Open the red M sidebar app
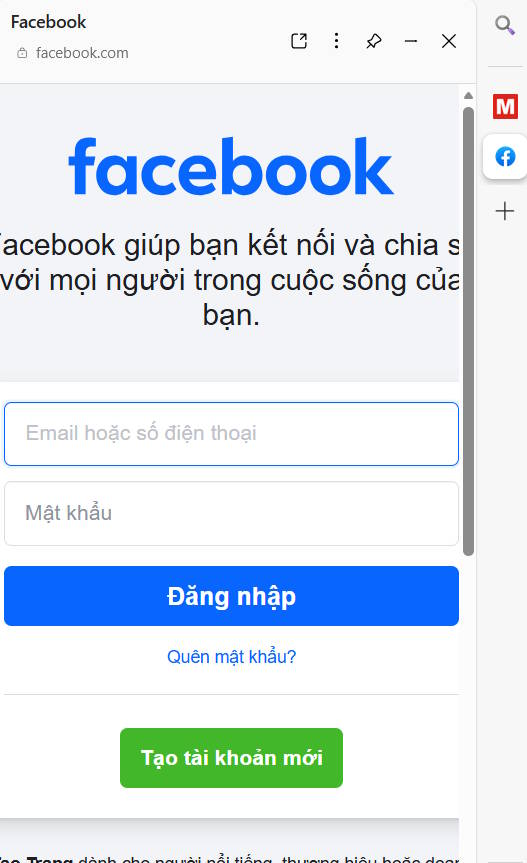 click(x=505, y=106)
